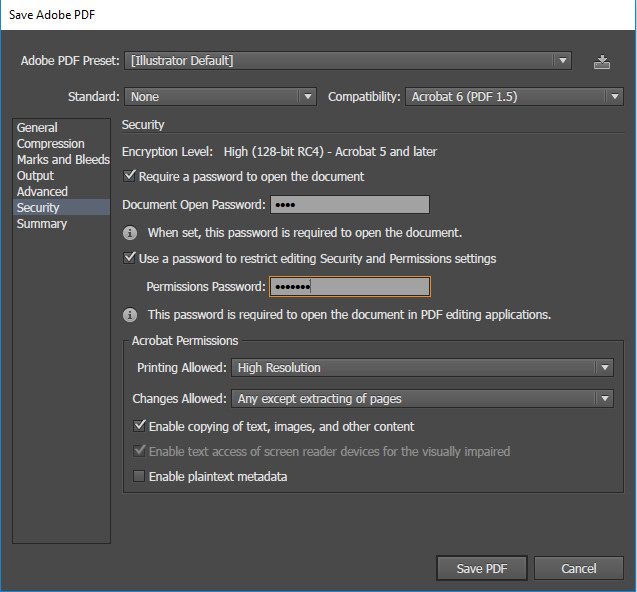Expand the Changes Allowed dropdown

coord(422,399)
